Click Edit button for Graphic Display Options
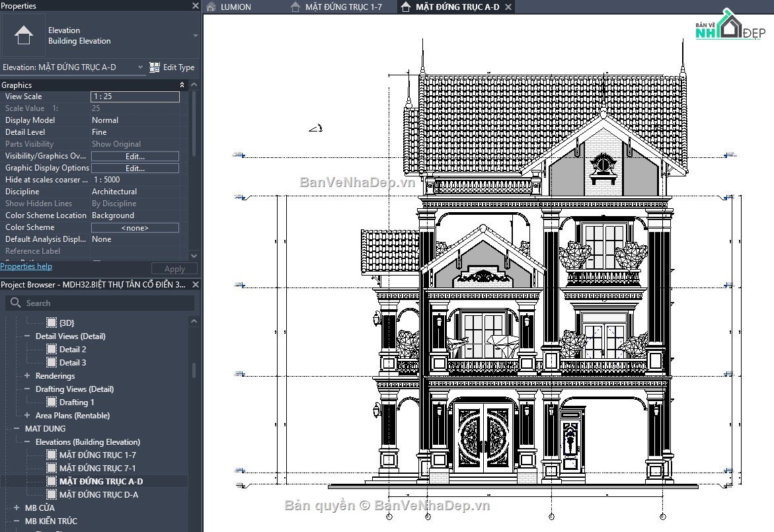Viewport: 774px width, 532px height. [135, 169]
